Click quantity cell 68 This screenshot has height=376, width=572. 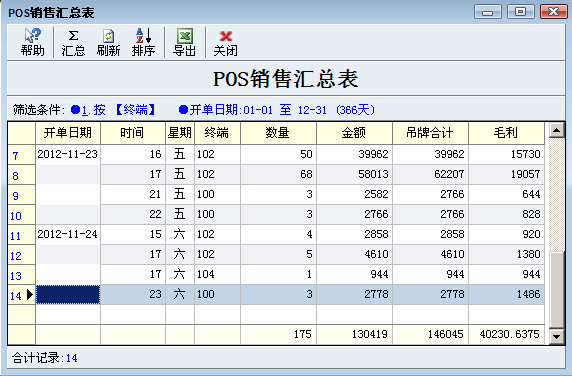pos(278,174)
